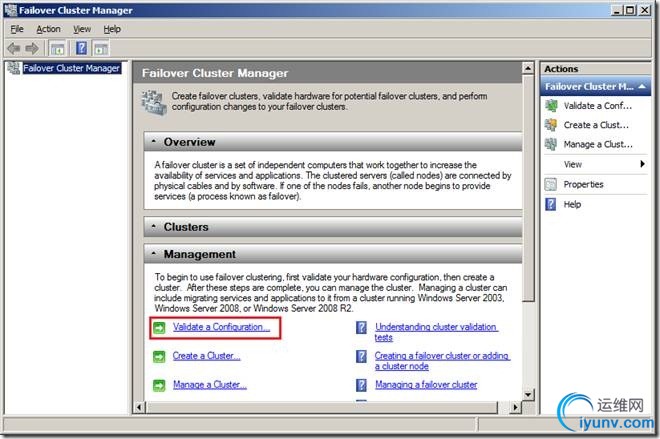Open the Help toolbar question-mark icon
This screenshot has height=439, width=660.
[81, 48]
